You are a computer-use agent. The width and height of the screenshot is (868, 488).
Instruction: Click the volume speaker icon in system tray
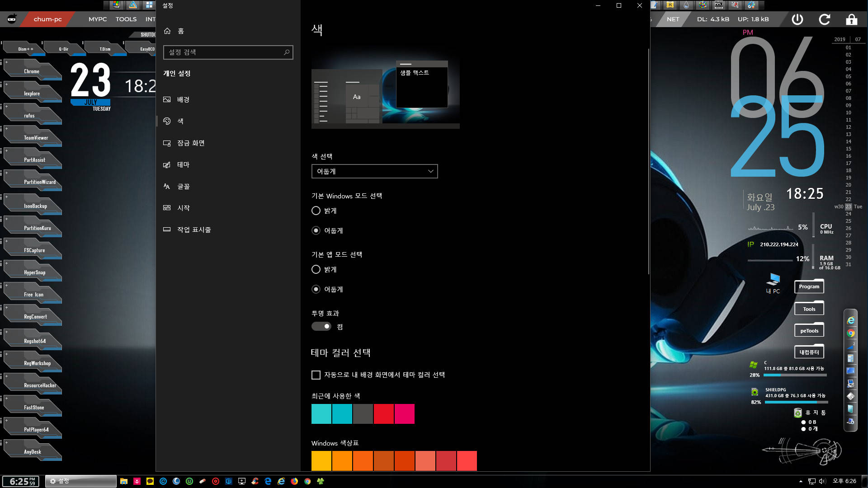[x=822, y=481]
